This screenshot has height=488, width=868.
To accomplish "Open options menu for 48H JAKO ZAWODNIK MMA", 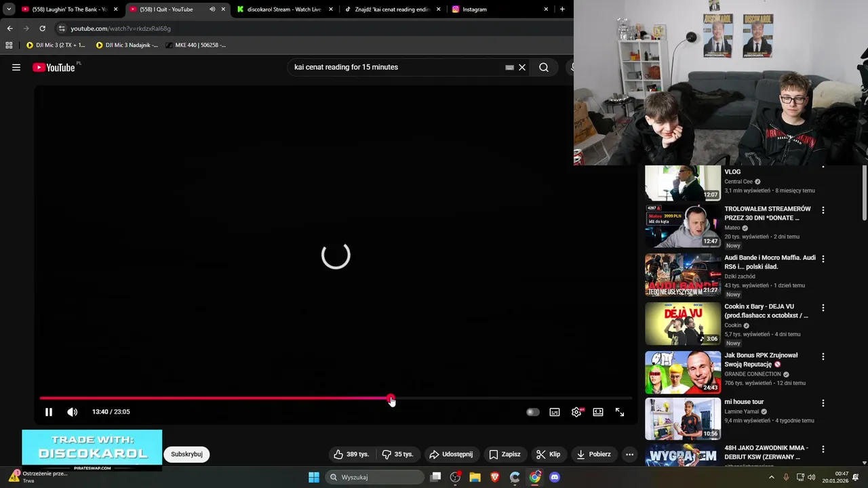I will tap(823, 449).
